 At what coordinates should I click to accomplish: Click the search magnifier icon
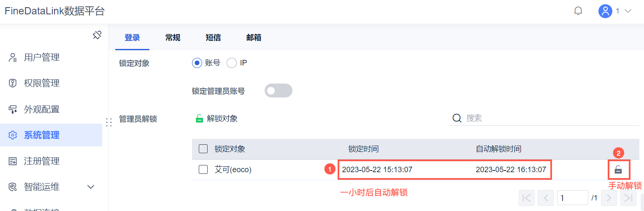coord(457,118)
